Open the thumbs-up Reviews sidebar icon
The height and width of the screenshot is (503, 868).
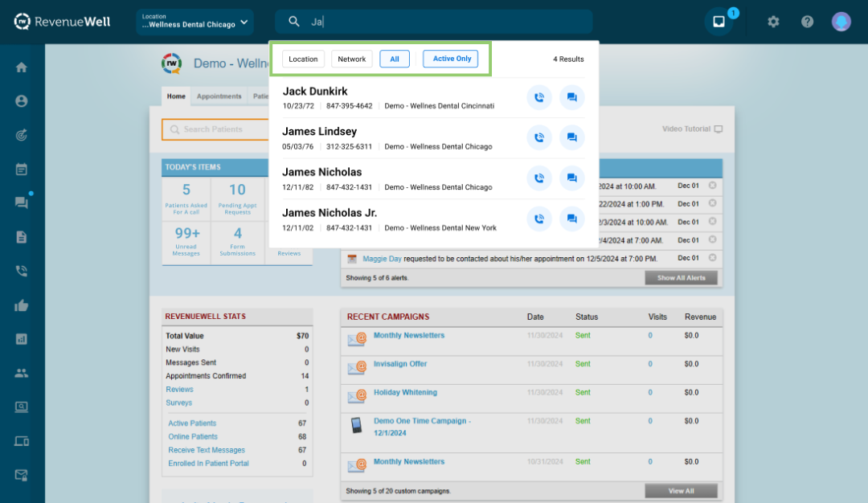21,305
